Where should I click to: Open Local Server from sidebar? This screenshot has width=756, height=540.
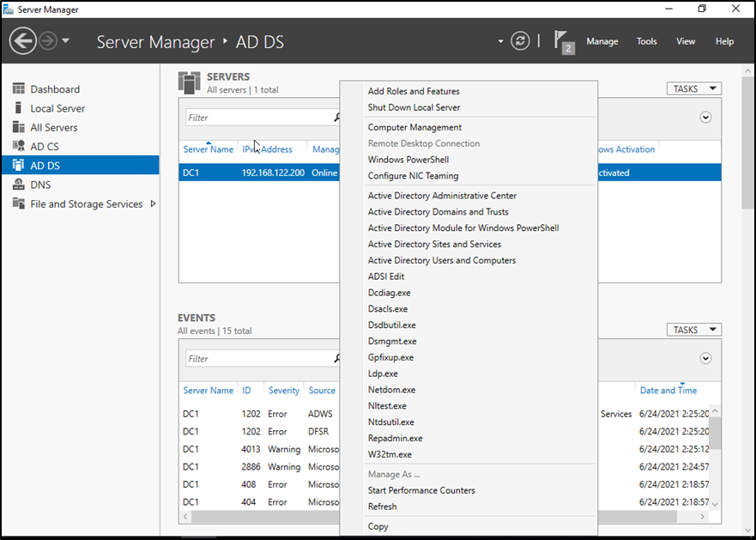[x=57, y=108]
